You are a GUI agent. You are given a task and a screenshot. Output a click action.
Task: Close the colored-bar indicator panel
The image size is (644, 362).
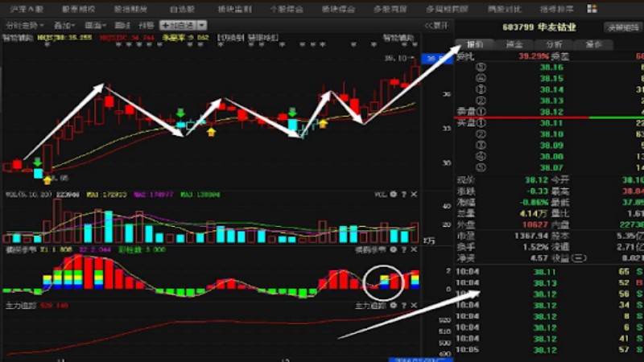pyautogui.click(x=414, y=249)
